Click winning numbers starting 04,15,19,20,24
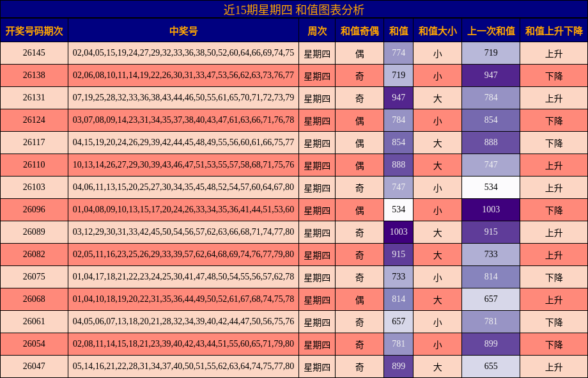The height and width of the screenshot is (378, 588). (x=183, y=142)
